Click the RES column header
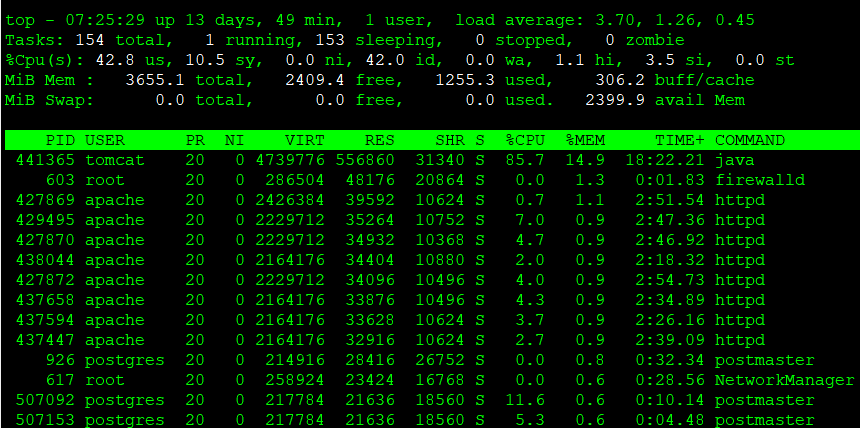Screen dimensions: 860x428 [380, 140]
